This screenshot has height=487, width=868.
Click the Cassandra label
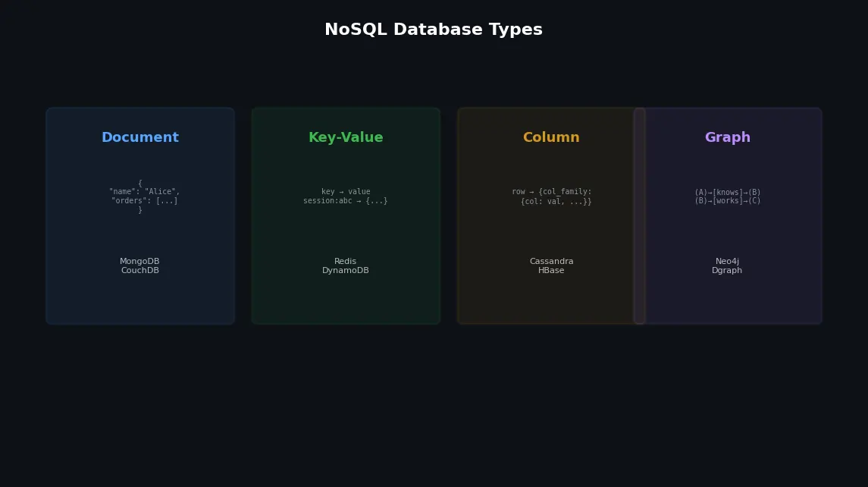coord(551,262)
